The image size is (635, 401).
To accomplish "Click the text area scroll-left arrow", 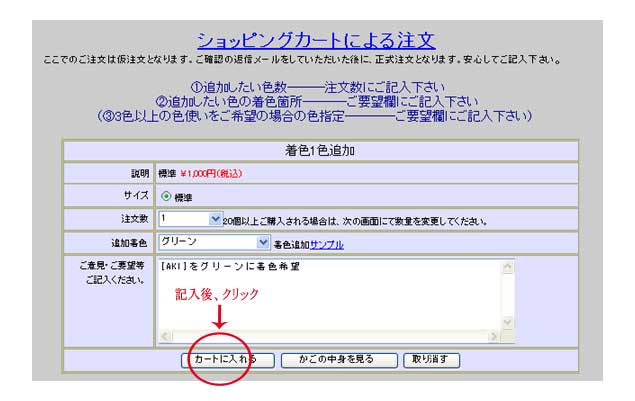I will pos(165,336).
